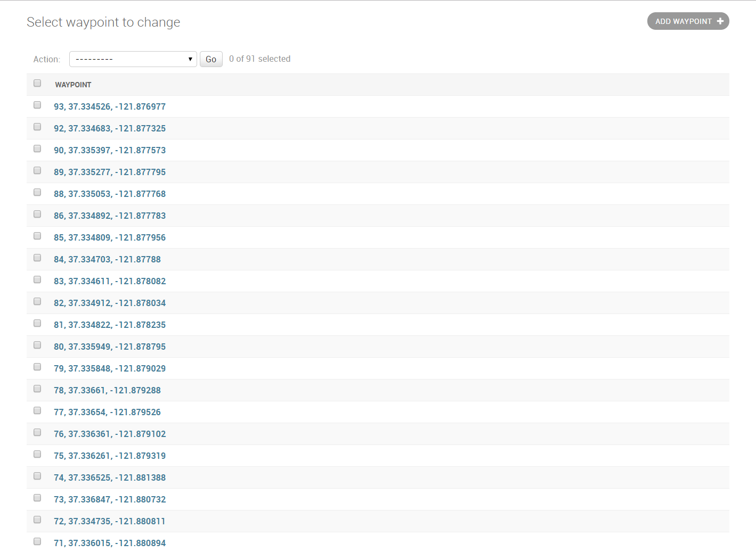
Task: View waypoint 81, 37.334822, -121.878235
Action: (110, 325)
